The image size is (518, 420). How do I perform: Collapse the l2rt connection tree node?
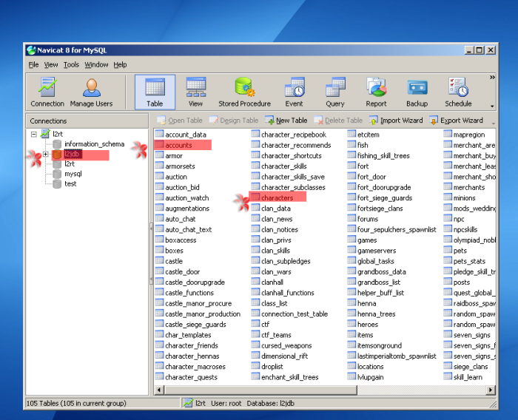tap(34, 135)
